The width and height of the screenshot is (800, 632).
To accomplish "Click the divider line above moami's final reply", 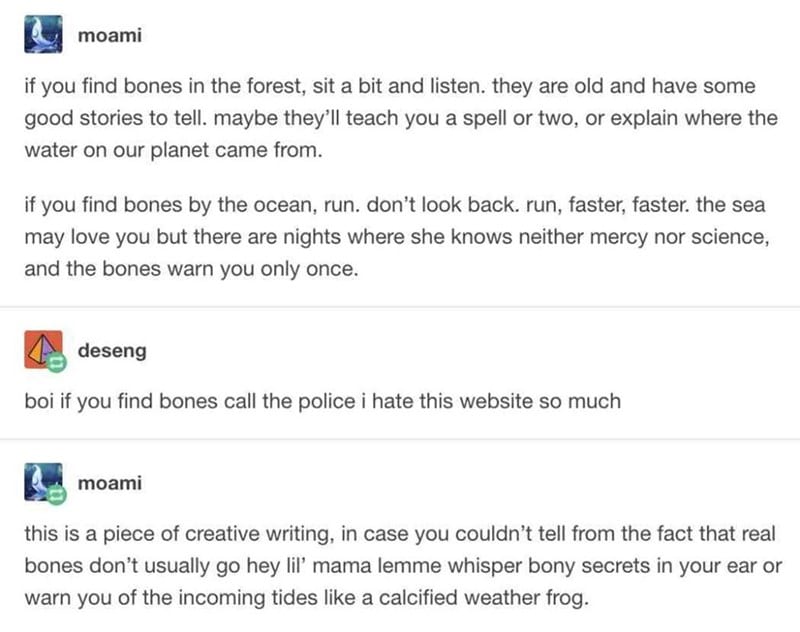I will 400,439.
